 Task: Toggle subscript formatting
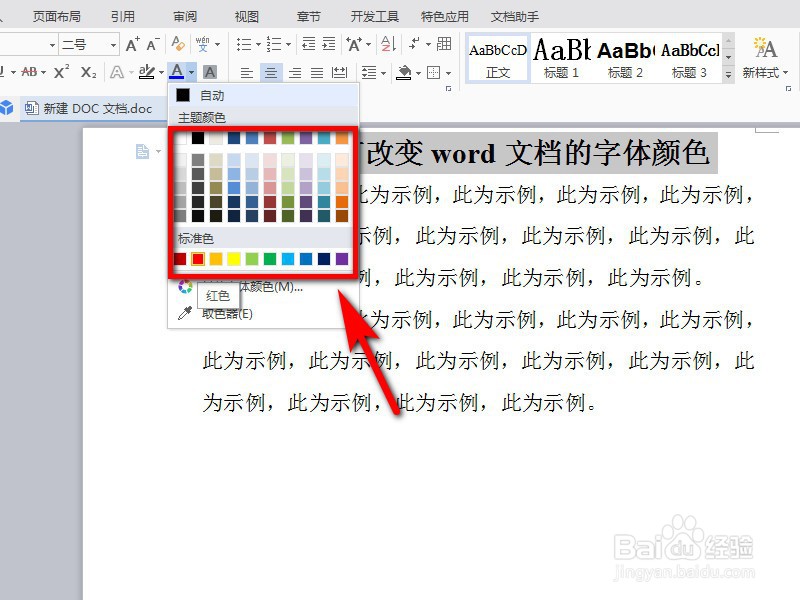89,72
